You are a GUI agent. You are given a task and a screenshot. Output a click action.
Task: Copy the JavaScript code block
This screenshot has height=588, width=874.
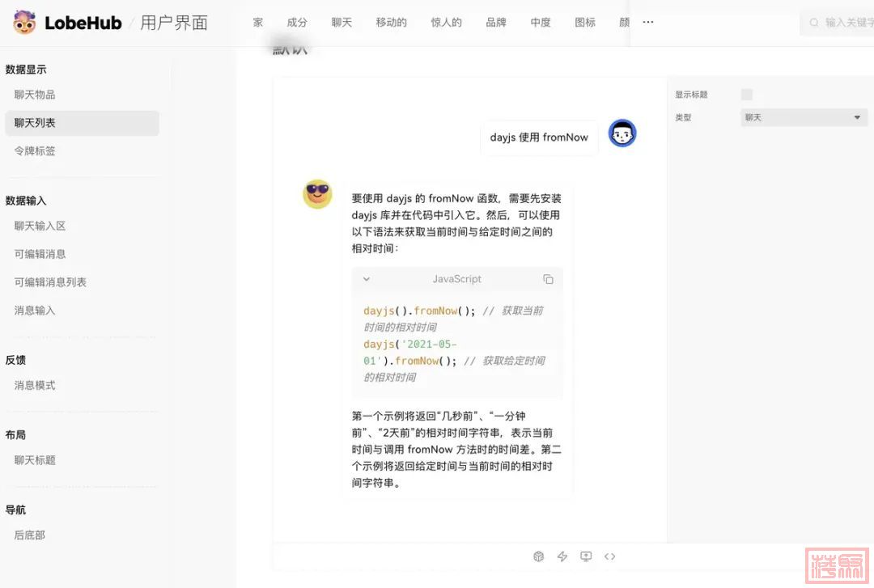[548, 279]
